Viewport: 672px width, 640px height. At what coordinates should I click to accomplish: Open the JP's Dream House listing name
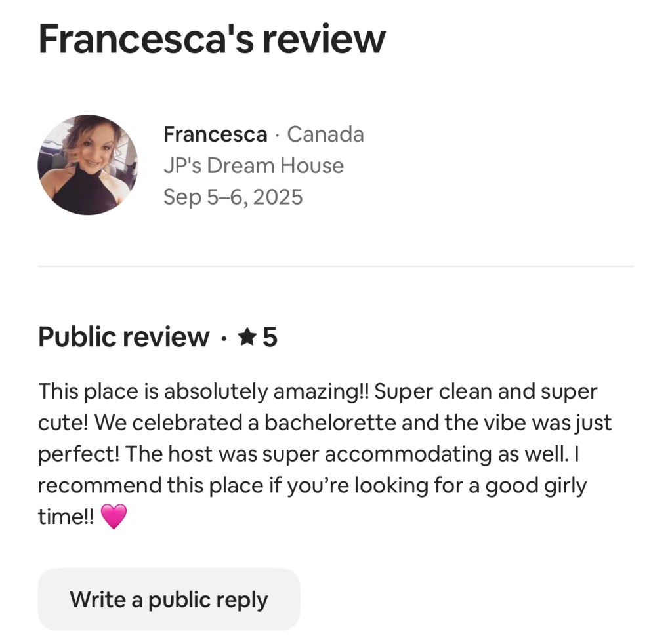click(253, 165)
